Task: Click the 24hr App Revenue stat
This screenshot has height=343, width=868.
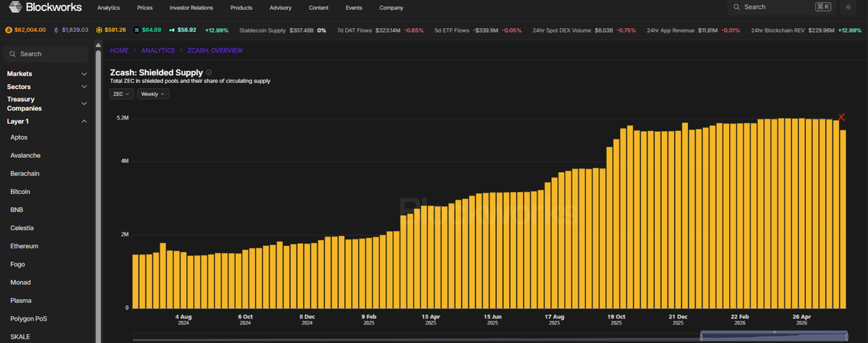Action: tap(693, 30)
